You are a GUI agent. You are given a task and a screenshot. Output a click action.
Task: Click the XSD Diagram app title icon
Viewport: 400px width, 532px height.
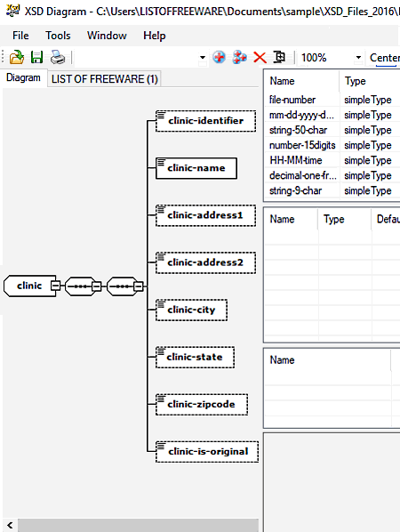[x=12, y=11]
